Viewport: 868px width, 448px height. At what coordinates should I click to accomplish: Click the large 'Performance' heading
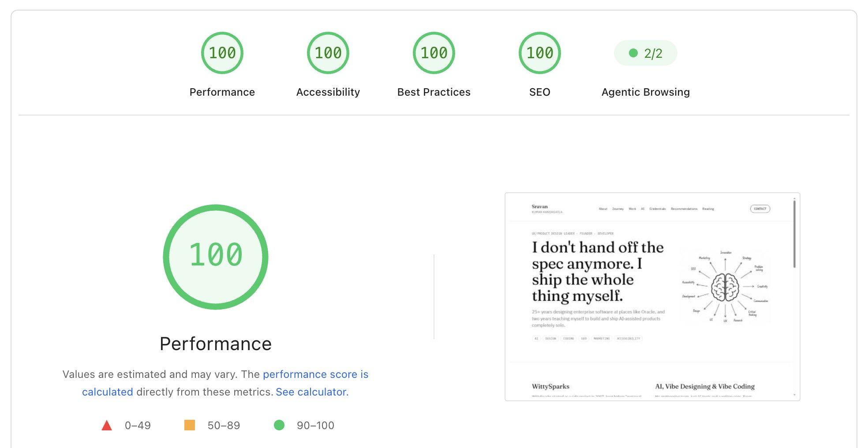216,344
